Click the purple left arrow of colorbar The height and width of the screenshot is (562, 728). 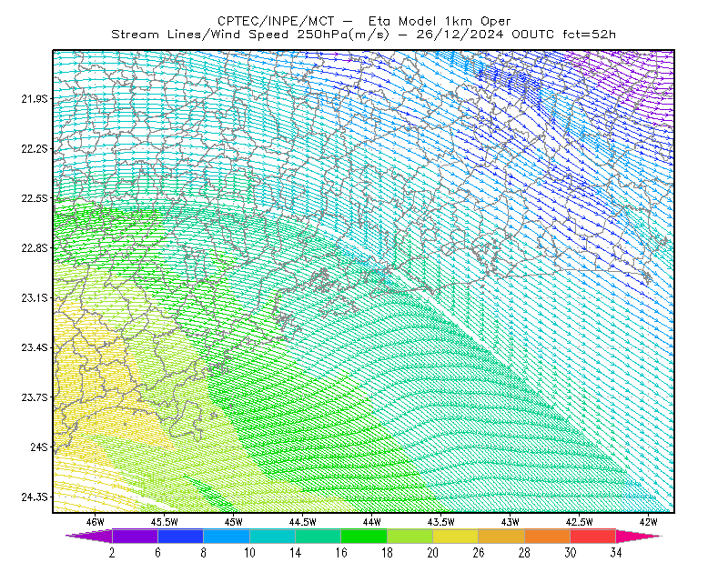point(88,536)
